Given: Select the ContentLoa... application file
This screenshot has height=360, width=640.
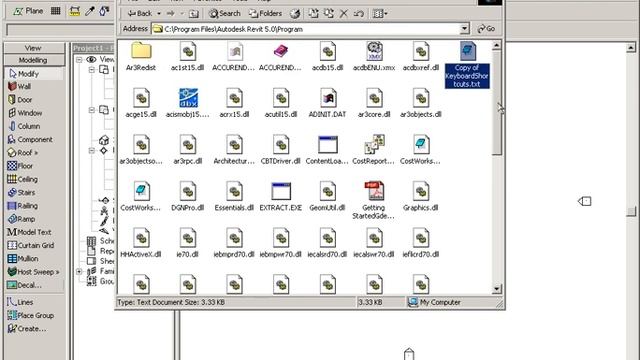Looking at the screenshot, I should tap(327, 150).
